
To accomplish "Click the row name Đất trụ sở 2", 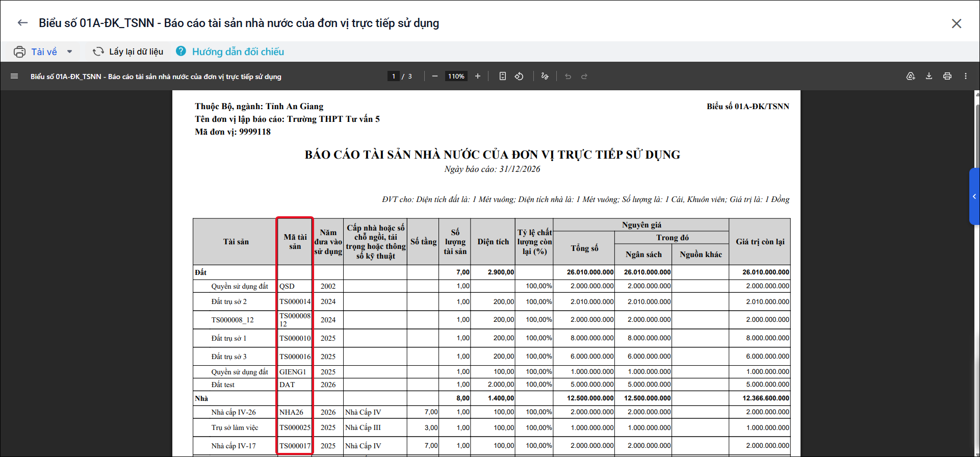I will (x=229, y=301).
